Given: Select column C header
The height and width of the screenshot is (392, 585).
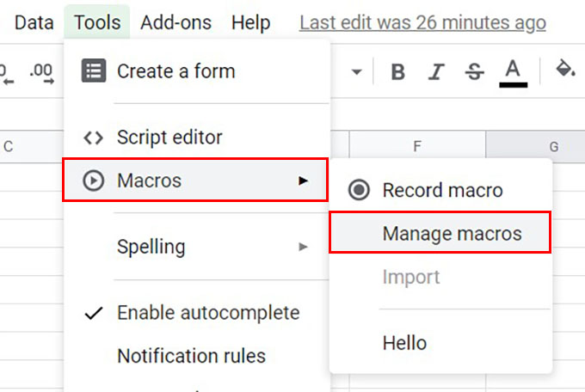Looking at the screenshot, I should click(32, 146).
